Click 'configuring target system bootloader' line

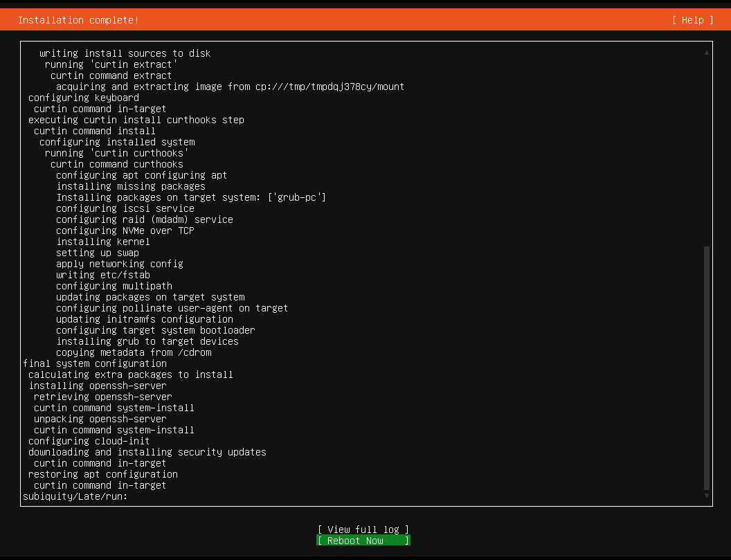pyautogui.click(x=156, y=330)
